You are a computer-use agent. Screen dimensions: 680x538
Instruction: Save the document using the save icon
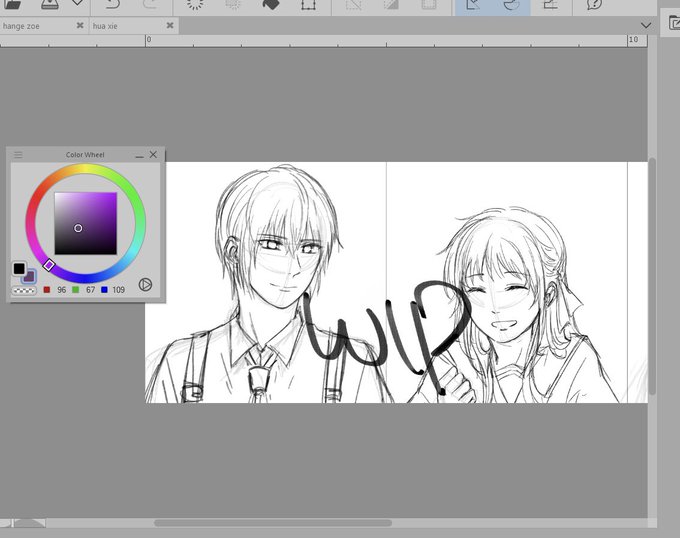tap(50, 4)
